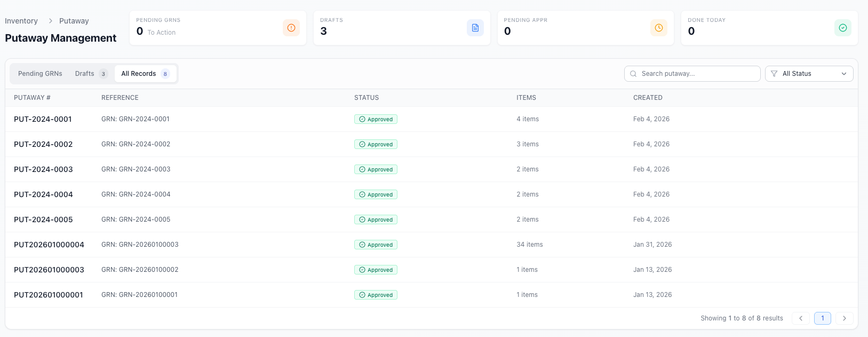
Task: Open putaway record PUT202601000004
Action: pos(49,245)
